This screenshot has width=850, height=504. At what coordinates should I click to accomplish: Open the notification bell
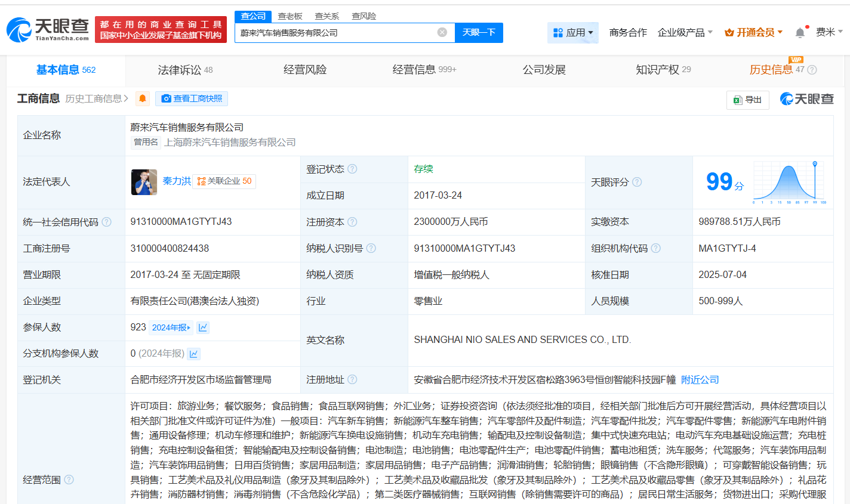800,32
